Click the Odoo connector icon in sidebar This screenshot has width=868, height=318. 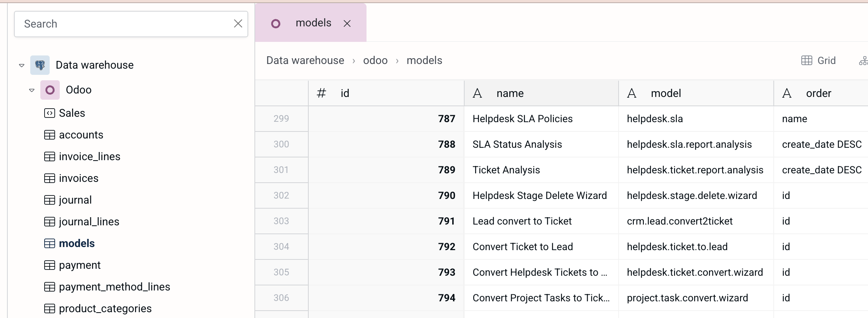(x=50, y=90)
